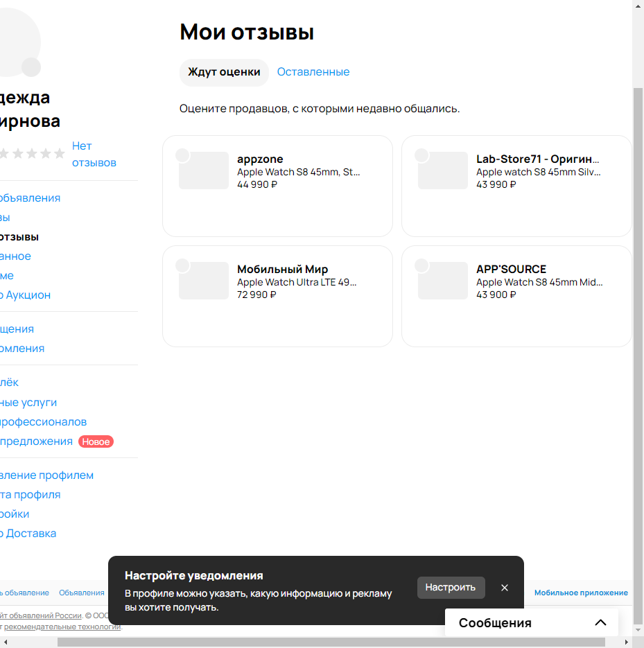Click the horizontal scrollbar right arrow
This screenshot has height=648, width=644.
coord(627,642)
